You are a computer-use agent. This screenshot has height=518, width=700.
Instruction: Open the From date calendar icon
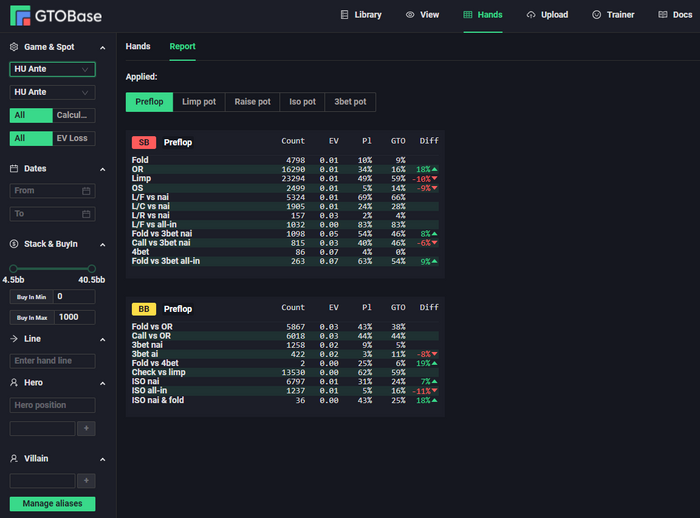click(x=86, y=191)
